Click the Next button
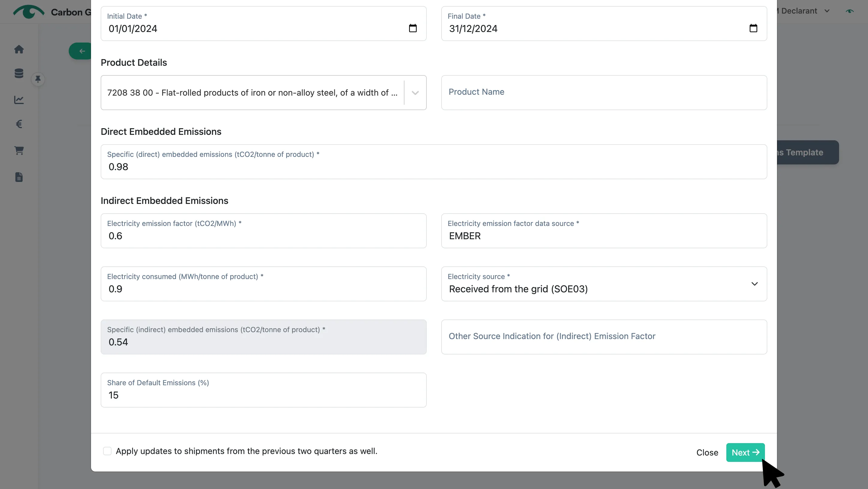 pos(745,452)
